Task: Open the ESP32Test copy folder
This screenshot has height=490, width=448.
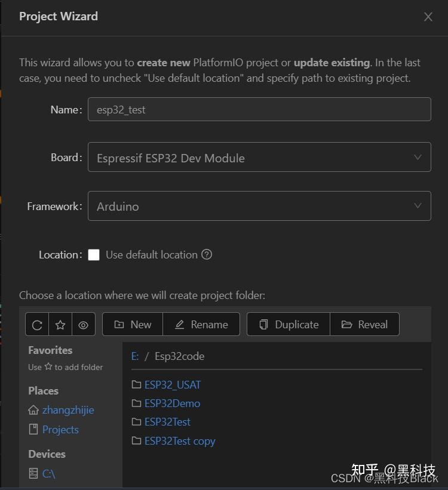Action: pos(180,440)
